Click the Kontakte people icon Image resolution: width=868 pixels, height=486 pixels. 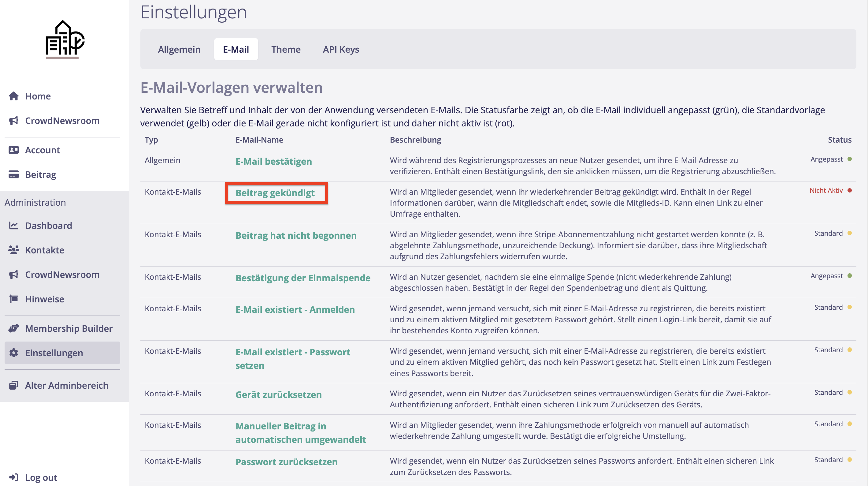point(13,250)
